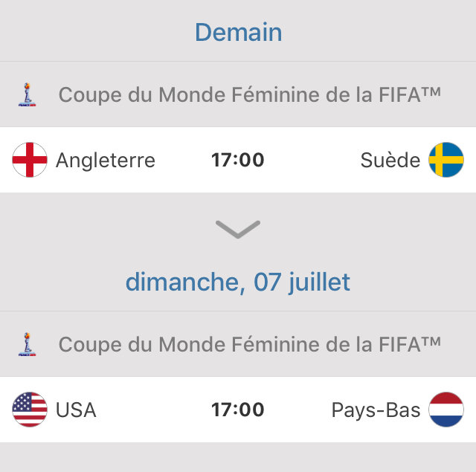Click the Angleterre team name
This screenshot has height=472, width=476.
coord(106,160)
